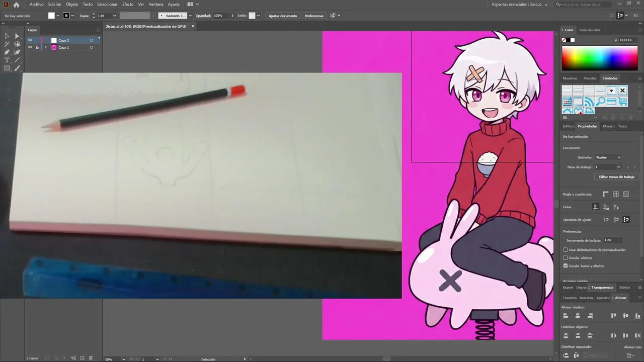Image resolution: width=644 pixels, height=362 pixels.
Task: Click the RSS feed symbol
Action: [x=589, y=102]
